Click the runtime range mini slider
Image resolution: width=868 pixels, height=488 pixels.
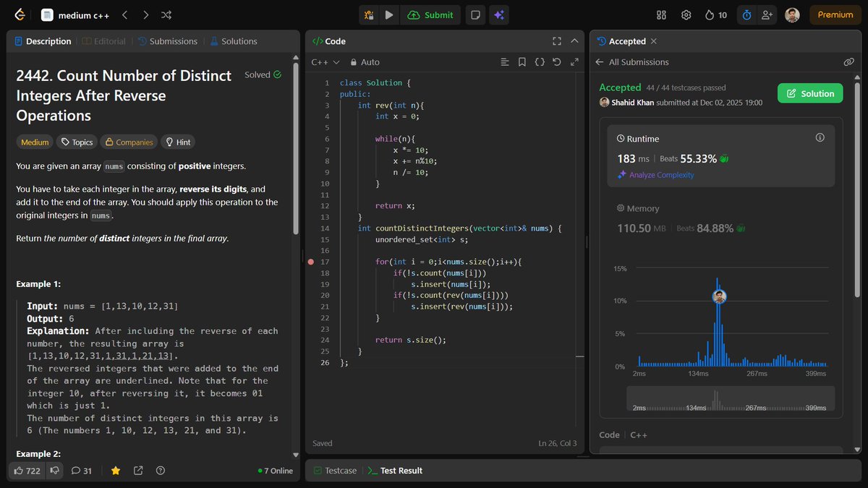pyautogui.click(x=730, y=399)
